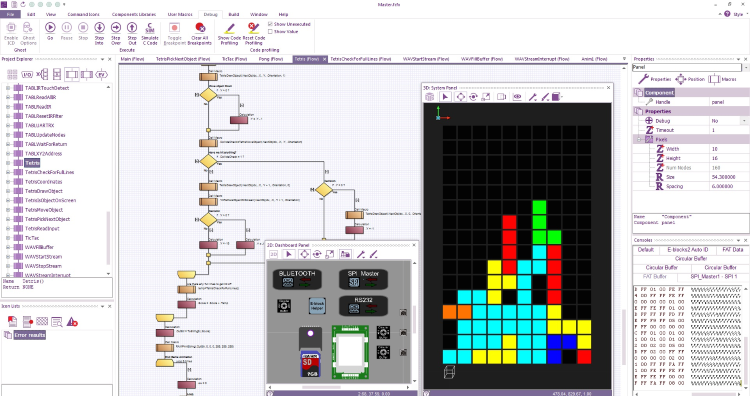Open the Default console tab

[x=645, y=250]
